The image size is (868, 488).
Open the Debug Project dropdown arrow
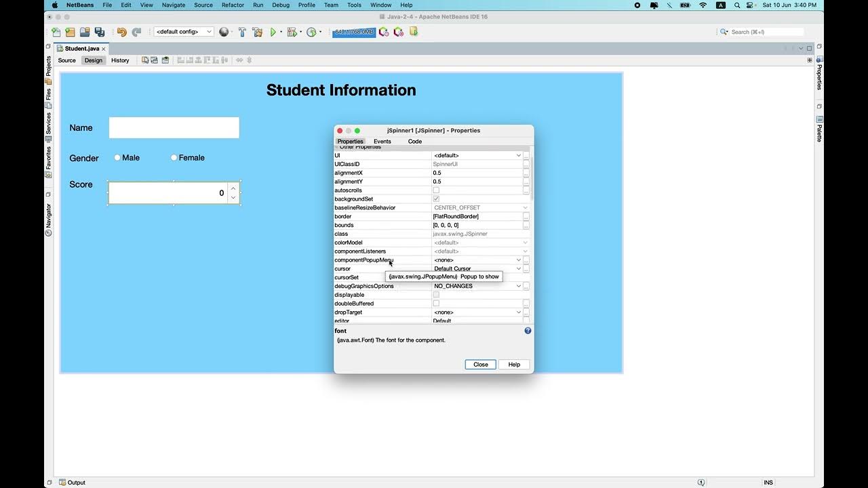300,32
